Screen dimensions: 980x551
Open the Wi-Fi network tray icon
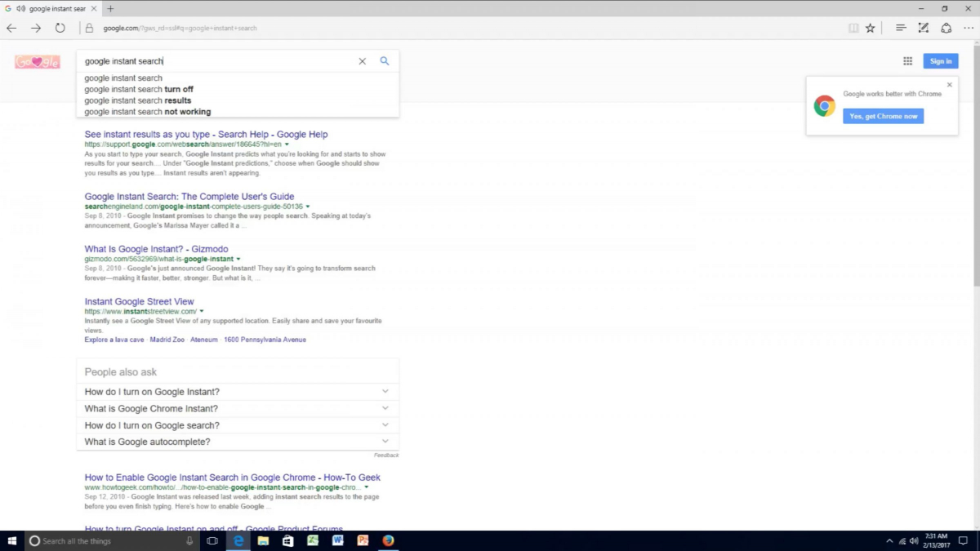click(902, 540)
